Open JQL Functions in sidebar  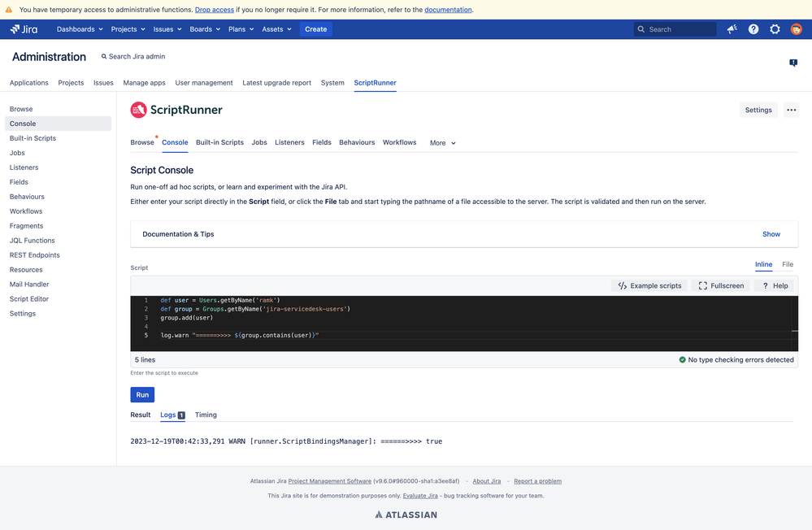pos(33,241)
